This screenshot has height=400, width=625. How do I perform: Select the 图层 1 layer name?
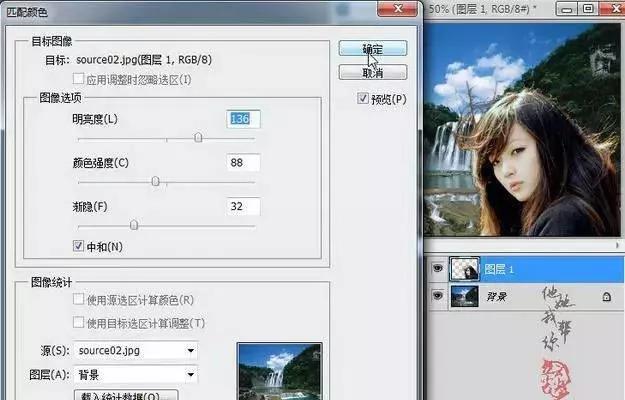[499, 269]
